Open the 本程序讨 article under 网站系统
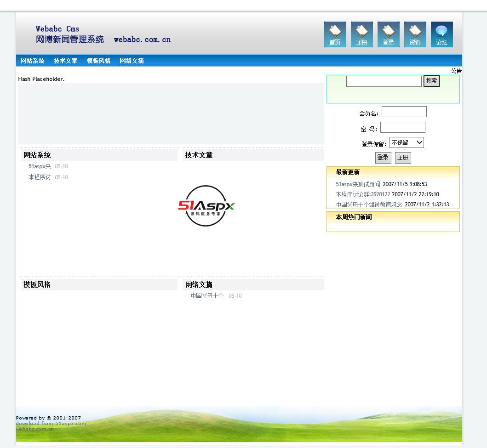The image size is (487, 448). tap(40, 177)
